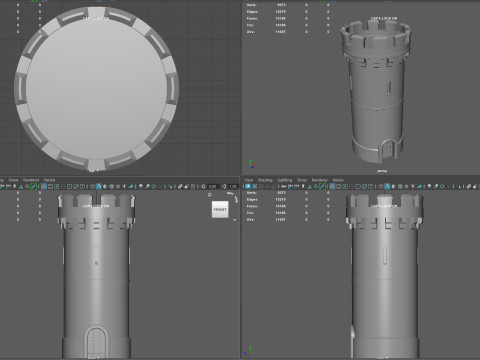
Task: Toggle Resolution Gate in side view panel
Action: 345,187
